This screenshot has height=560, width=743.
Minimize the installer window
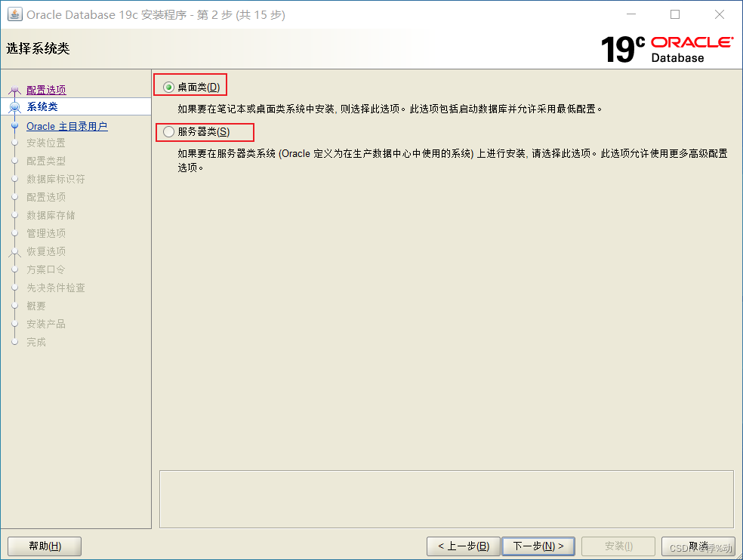point(631,14)
